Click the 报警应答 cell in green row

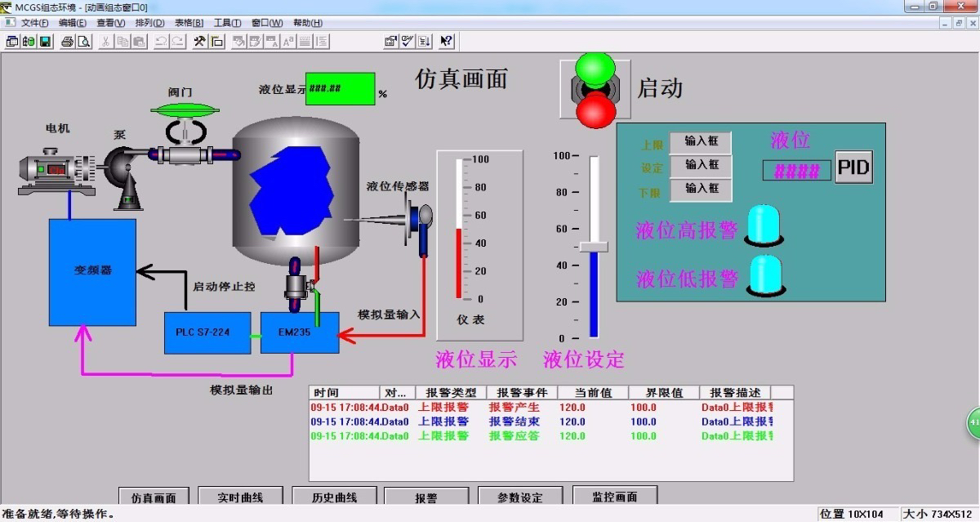(514, 436)
